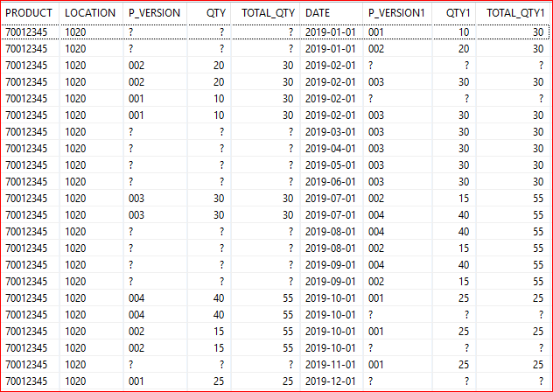Click the date cell 2019-05-01
The image size is (553, 392).
pos(331,164)
